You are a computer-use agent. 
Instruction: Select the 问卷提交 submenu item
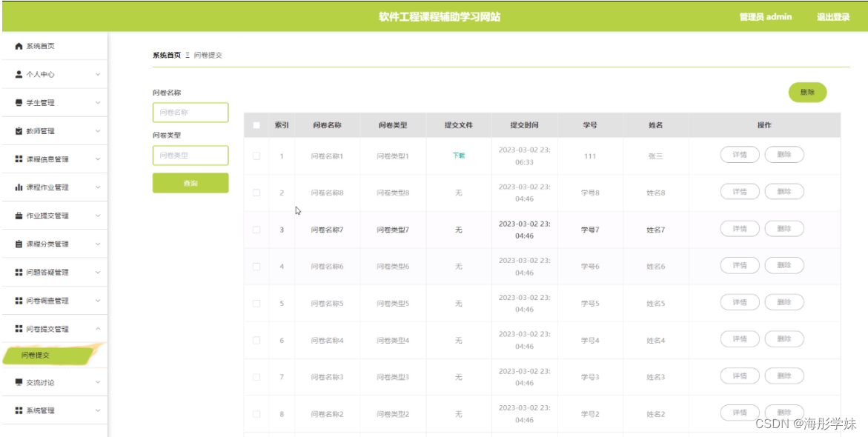(x=47, y=356)
